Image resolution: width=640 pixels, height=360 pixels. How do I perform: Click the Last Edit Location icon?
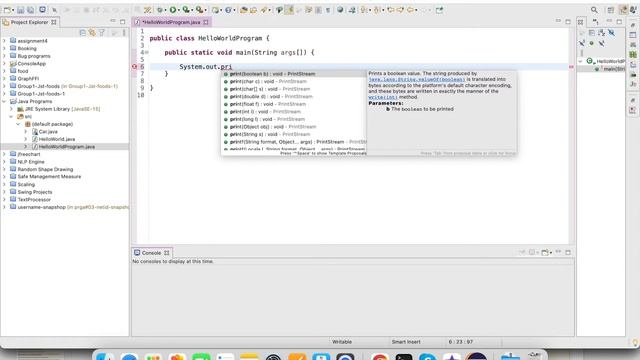coord(391,10)
